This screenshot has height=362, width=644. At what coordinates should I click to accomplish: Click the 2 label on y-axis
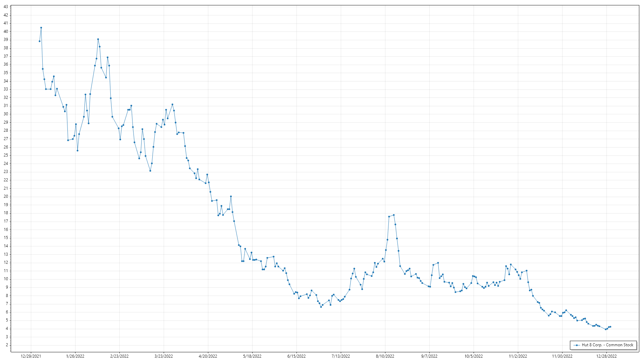point(7,345)
